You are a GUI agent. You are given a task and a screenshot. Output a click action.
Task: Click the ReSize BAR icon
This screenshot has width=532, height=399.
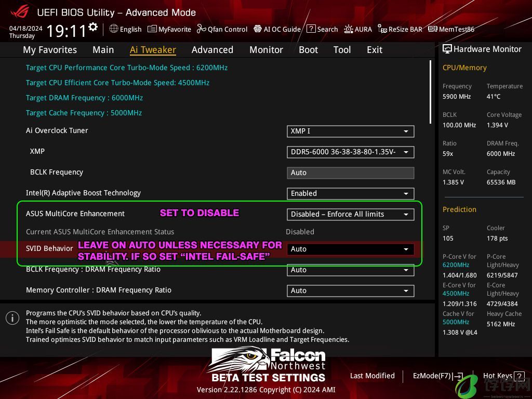pyautogui.click(x=382, y=29)
